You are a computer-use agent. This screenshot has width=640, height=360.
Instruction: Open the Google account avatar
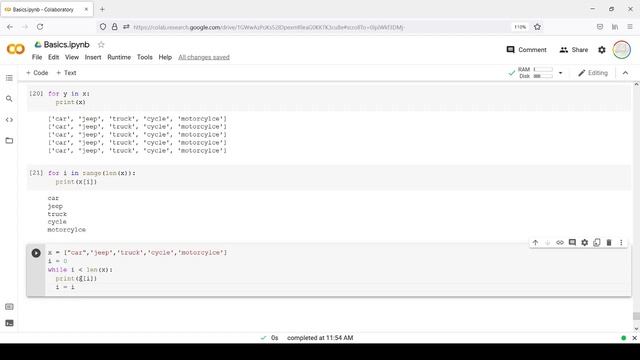pyautogui.click(x=621, y=50)
